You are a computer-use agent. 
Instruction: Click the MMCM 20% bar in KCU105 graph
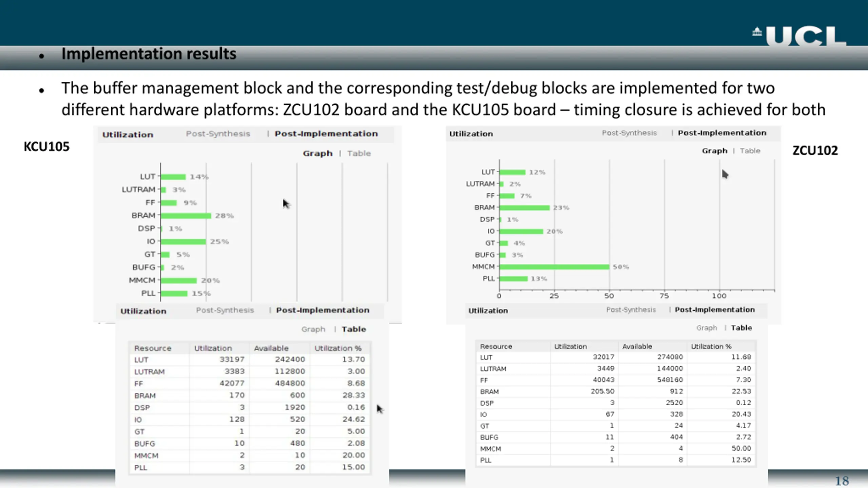pyautogui.click(x=179, y=281)
